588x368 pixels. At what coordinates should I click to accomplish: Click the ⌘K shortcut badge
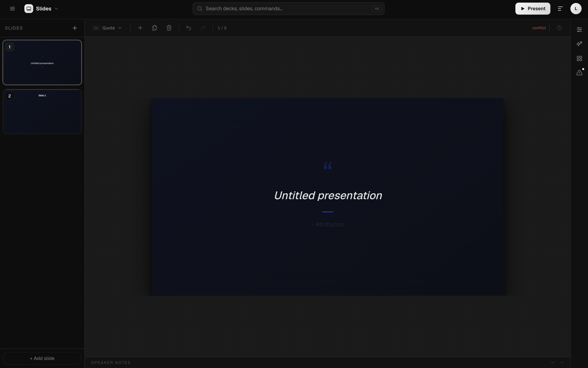[377, 9]
